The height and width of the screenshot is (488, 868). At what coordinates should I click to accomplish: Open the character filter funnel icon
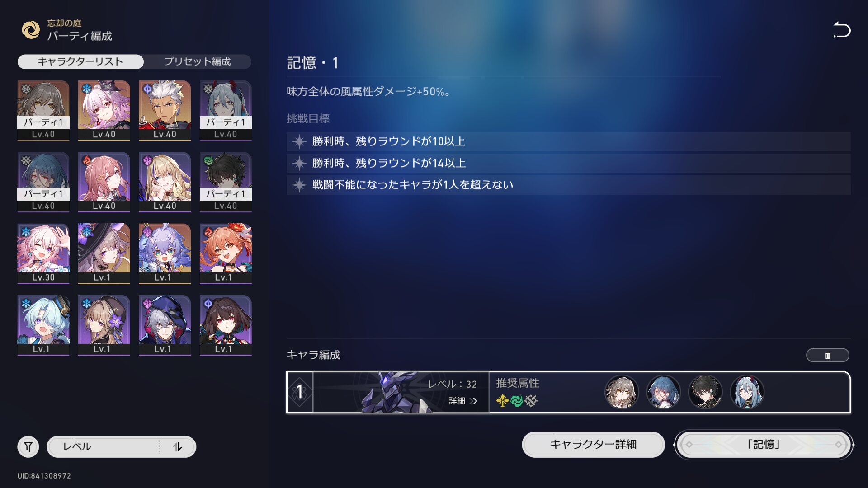pyautogui.click(x=28, y=447)
